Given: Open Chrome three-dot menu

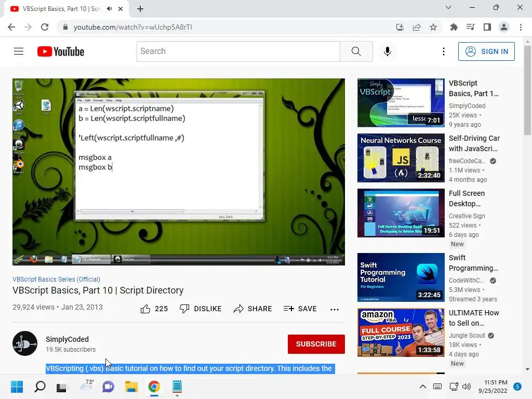Looking at the screenshot, I should point(521,27).
